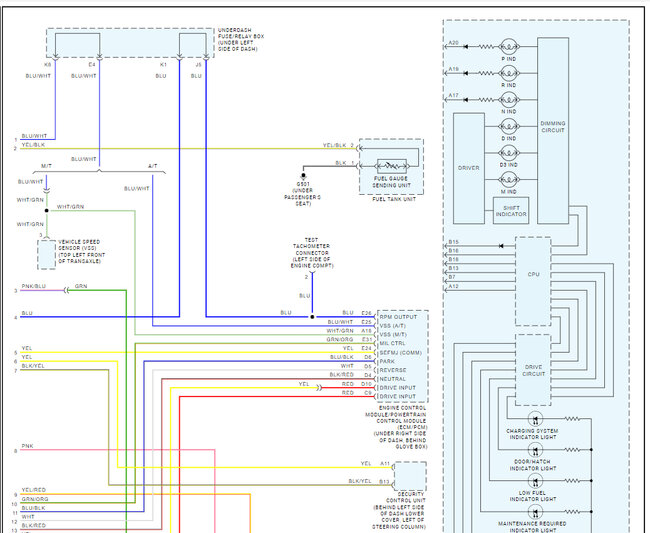Image resolution: width=650 pixels, height=533 pixels.
Task: Click the 'R IND' lamp label
Action: point(509,85)
